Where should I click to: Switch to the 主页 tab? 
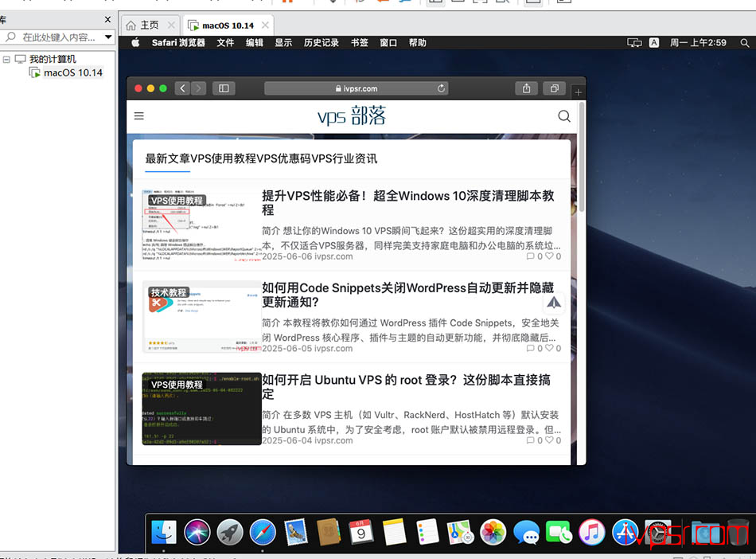pos(149,25)
